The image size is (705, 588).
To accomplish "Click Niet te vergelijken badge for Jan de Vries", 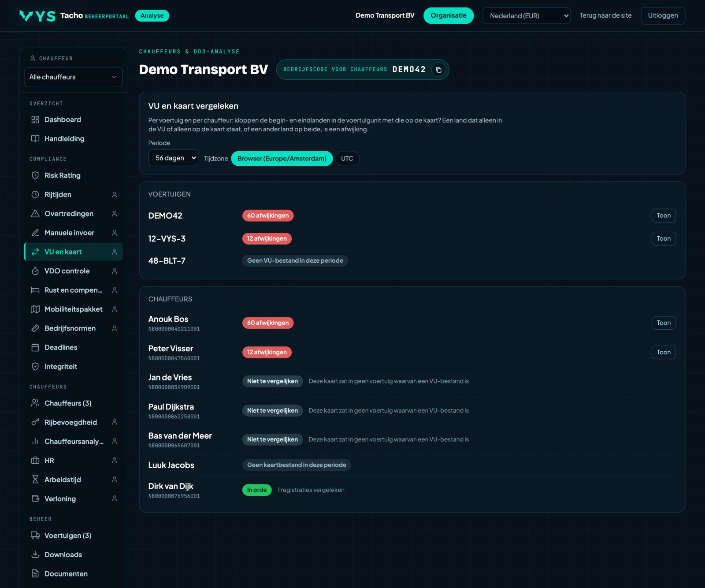I will click(x=272, y=381).
